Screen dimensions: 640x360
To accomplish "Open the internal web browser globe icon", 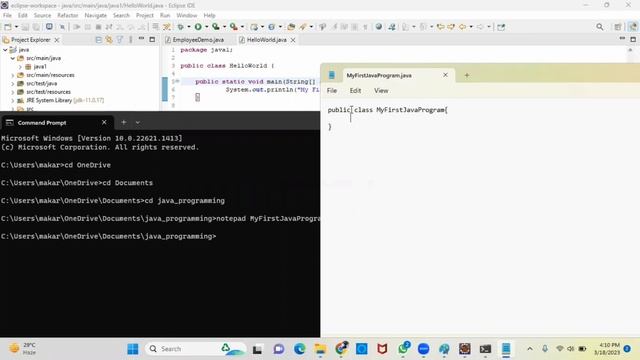I will [x=379, y=27].
